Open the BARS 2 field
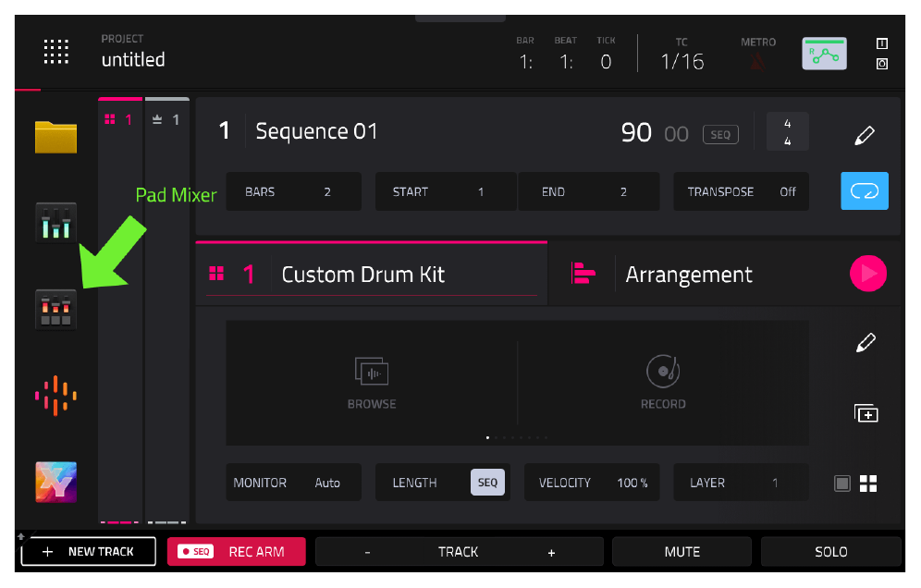This screenshot has width=921, height=588. coord(294,191)
